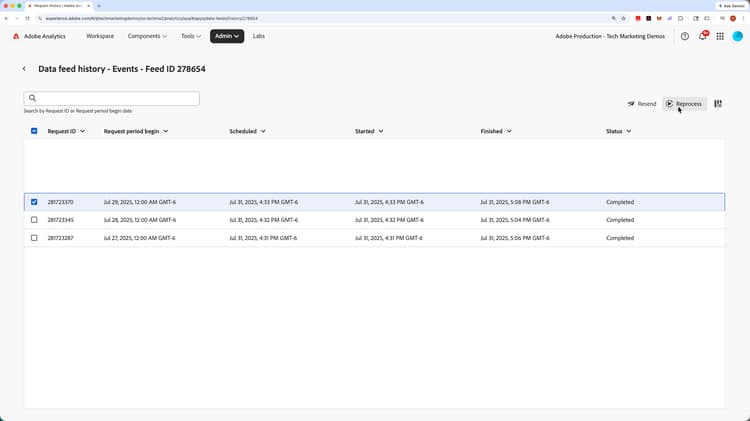Open column settings icon next to Reprocess
The width and height of the screenshot is (750, 421).
pos(718,104)
